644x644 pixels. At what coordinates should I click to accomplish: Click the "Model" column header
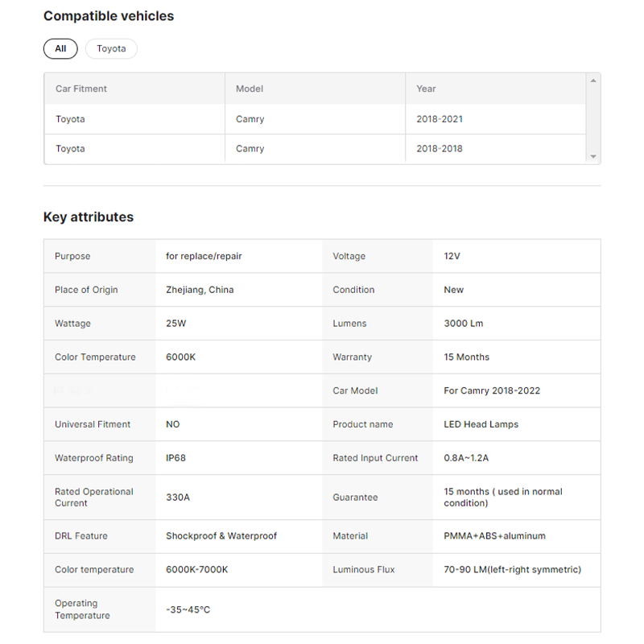(250, 89)
